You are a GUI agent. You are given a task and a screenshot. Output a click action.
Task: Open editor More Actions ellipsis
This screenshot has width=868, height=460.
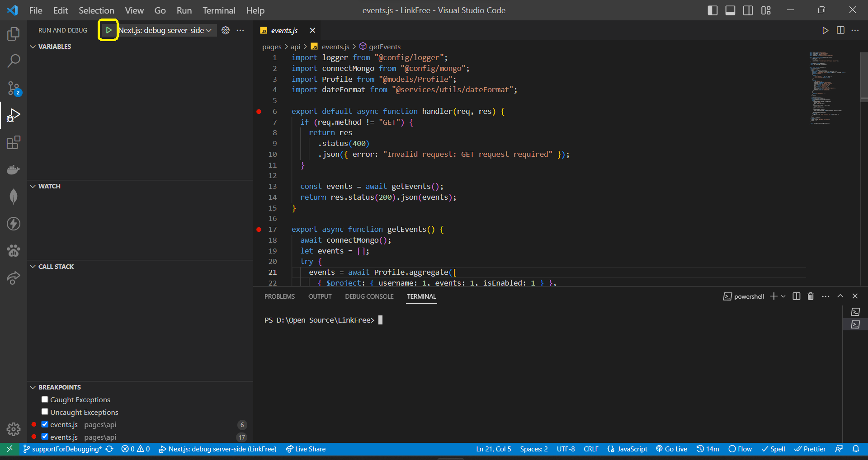(855, 30)
